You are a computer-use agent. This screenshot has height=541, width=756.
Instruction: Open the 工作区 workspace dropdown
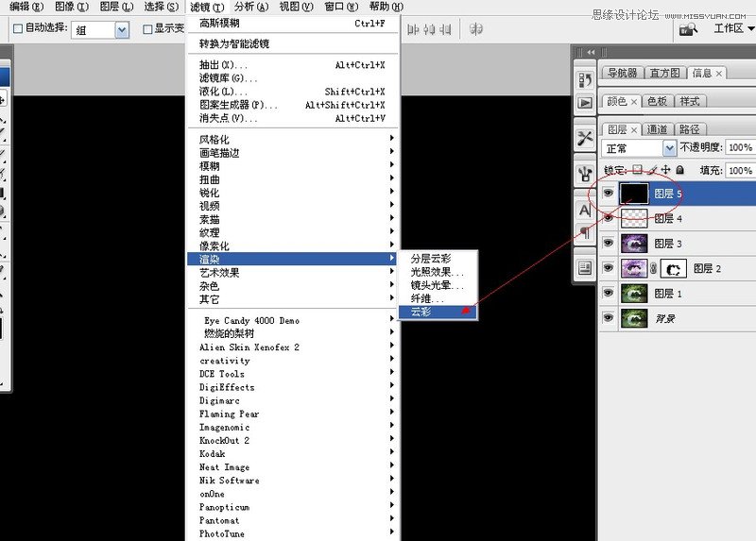point(733,29)
